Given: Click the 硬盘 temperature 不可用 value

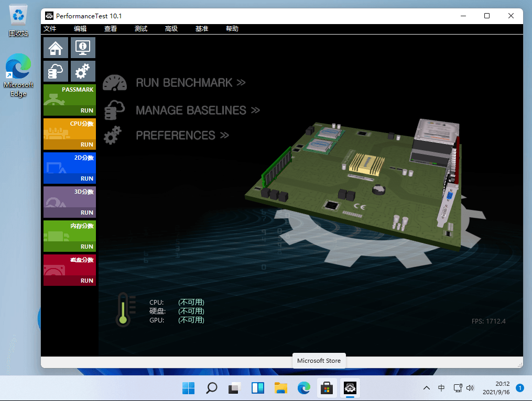Looking at the screenshot, I should 191,311.
